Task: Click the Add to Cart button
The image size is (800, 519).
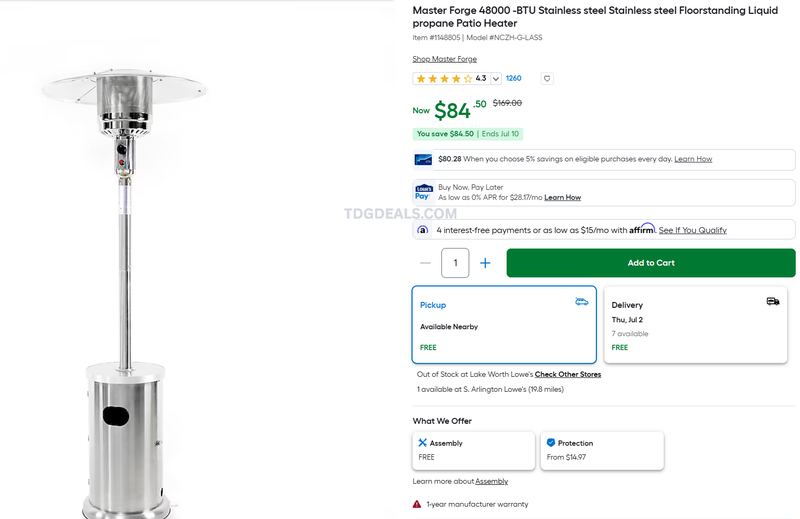Action: pos(651,263)
